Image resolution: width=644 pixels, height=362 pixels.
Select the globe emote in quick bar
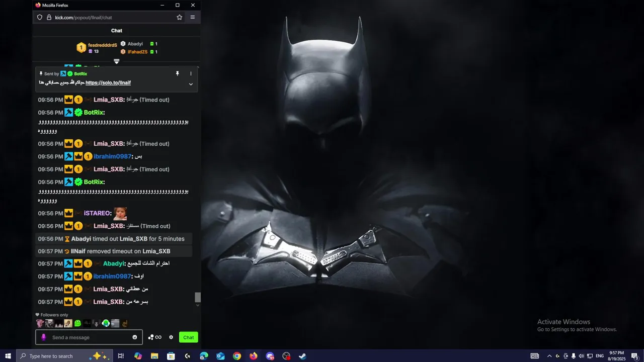(x=106, y=323)
